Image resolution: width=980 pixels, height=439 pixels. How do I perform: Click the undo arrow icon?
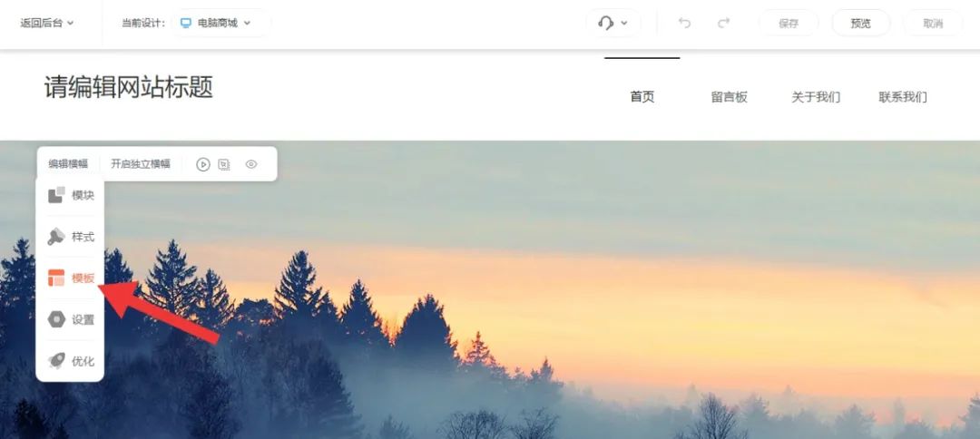[x=684, y=23]
